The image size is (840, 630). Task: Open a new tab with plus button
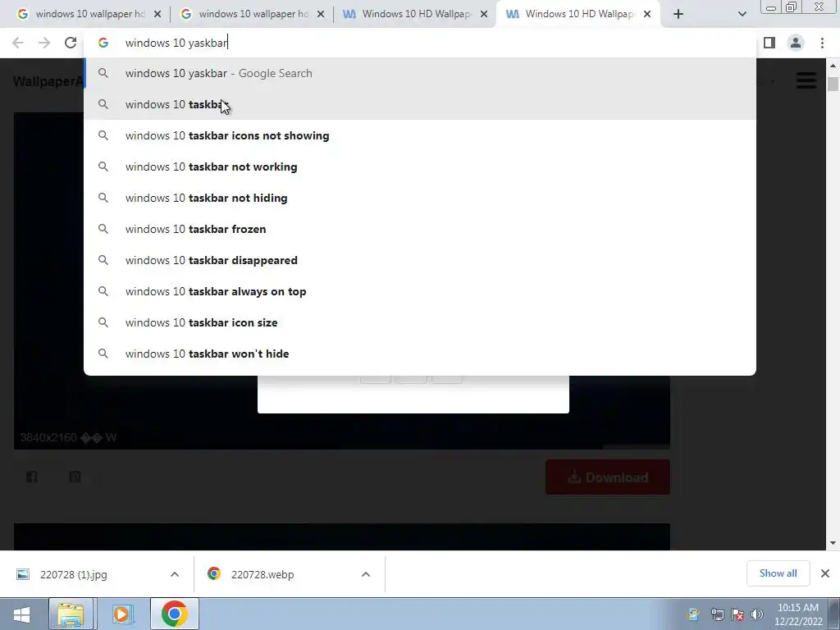coord(678,14)
